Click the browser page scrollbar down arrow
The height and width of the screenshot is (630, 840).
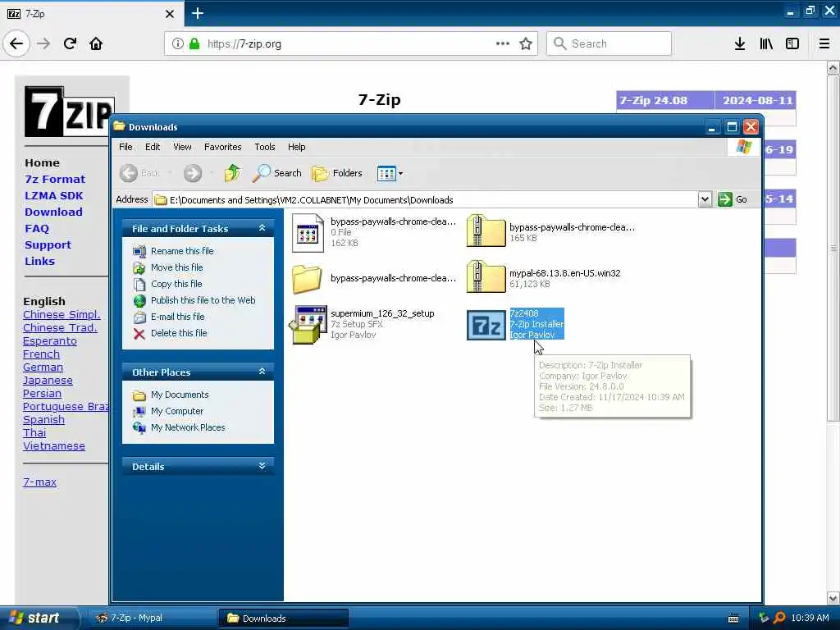coord(833,598)
